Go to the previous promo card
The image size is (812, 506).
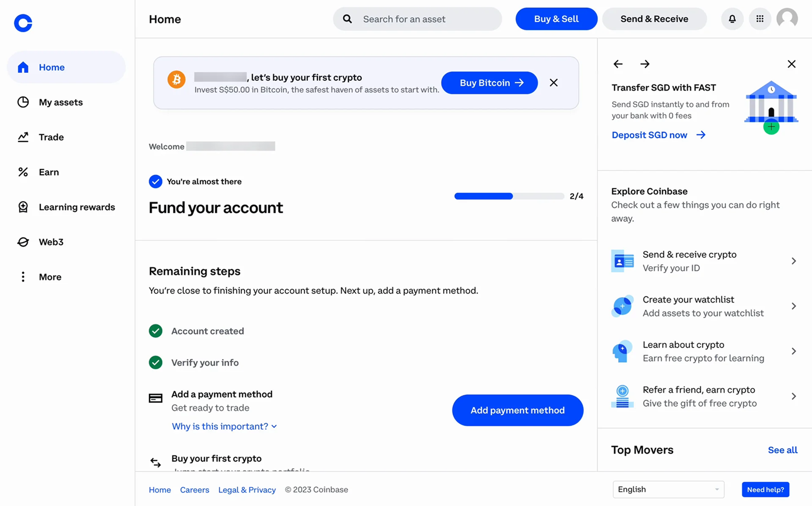618,64
